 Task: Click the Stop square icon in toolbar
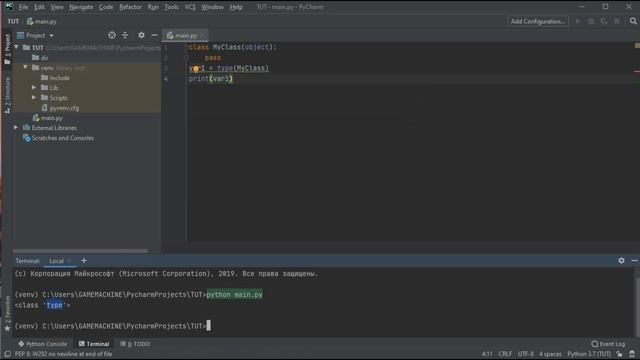(x=617, y=21)
